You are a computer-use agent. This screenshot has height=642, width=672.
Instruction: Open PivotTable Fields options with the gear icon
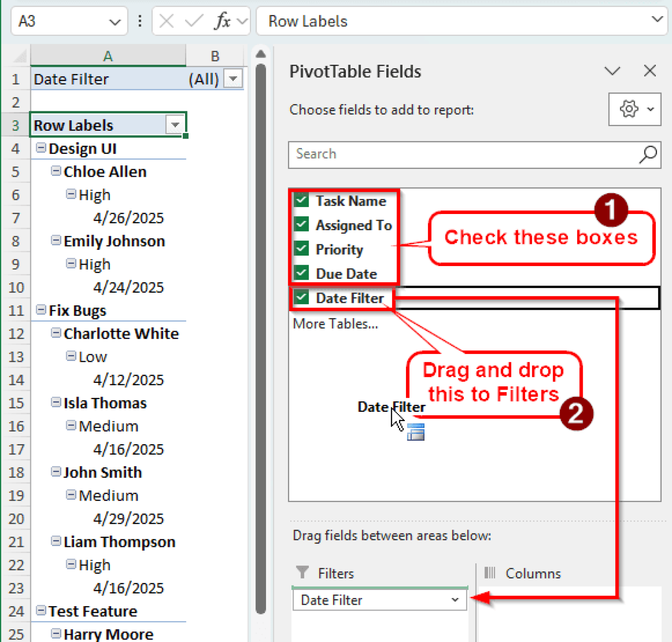click(629, 109)
